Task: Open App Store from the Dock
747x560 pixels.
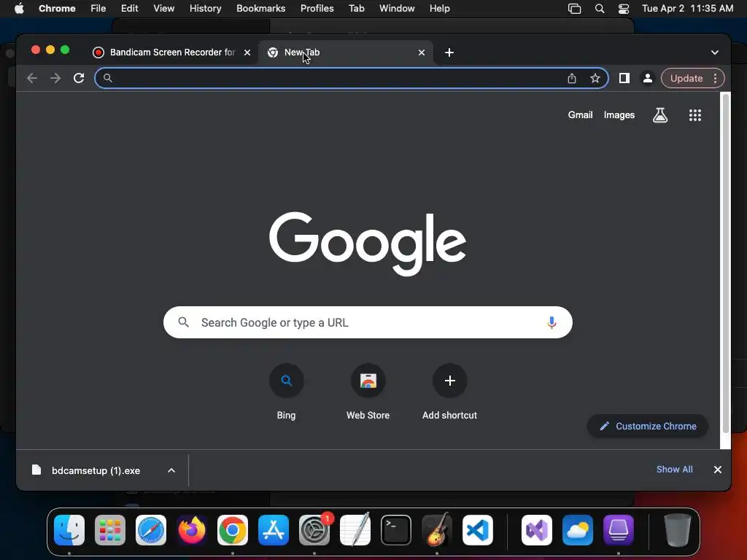Action: (x=274, y=530)
